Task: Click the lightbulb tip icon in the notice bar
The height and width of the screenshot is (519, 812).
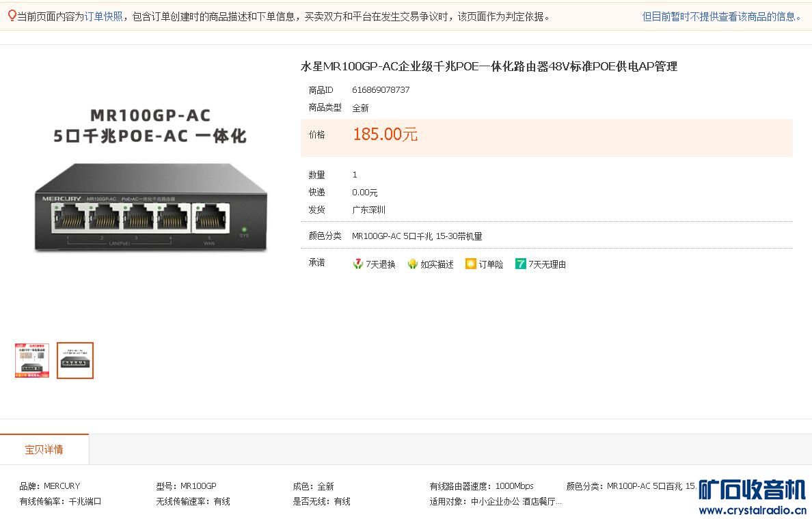Action: 12,16
